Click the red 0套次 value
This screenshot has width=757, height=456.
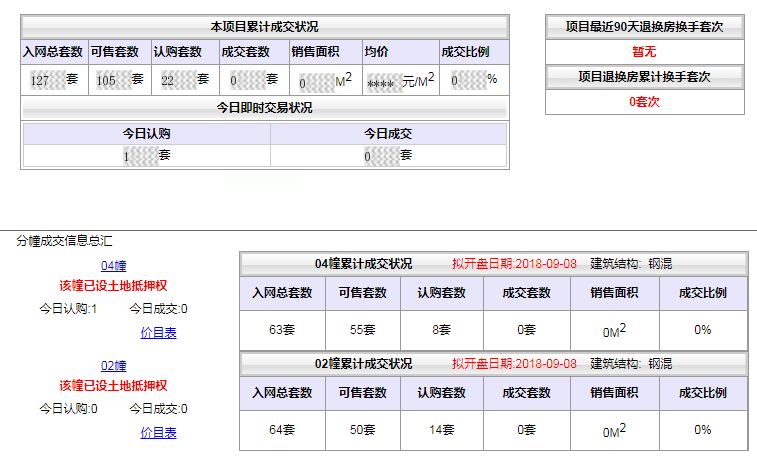click(644, 101)
